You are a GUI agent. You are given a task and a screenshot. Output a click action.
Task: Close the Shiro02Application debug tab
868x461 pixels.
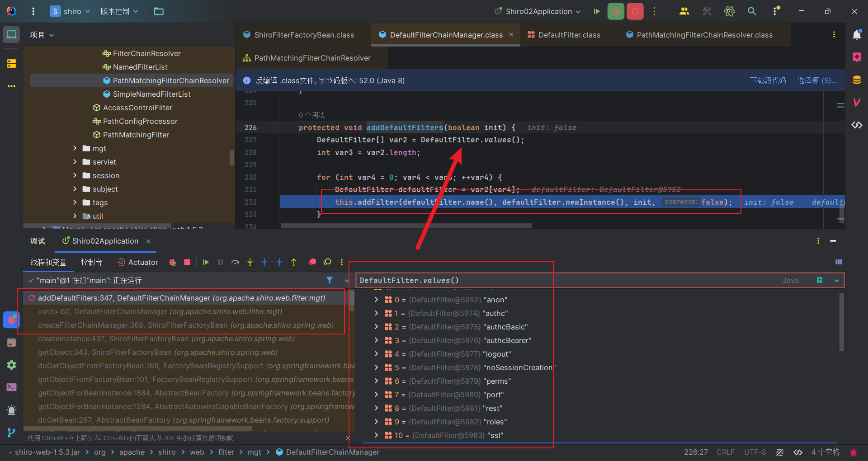coord(148,241)
